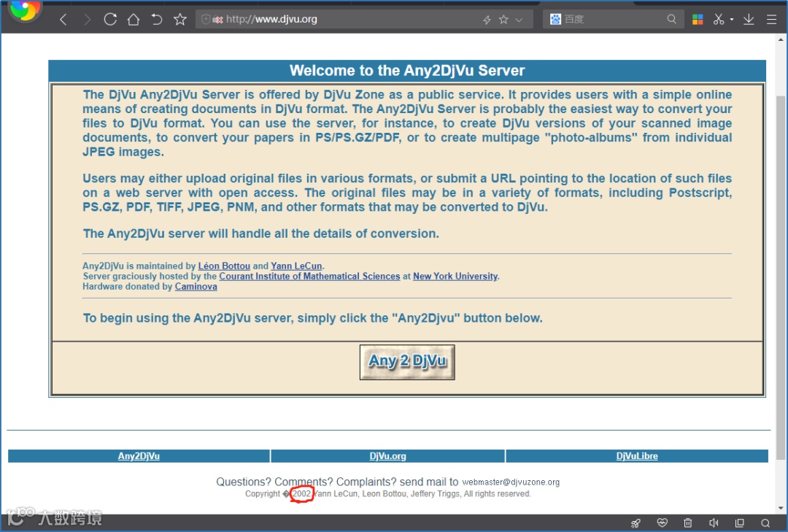Toggle sound with the speaker icon in status bar

point(714,523)
